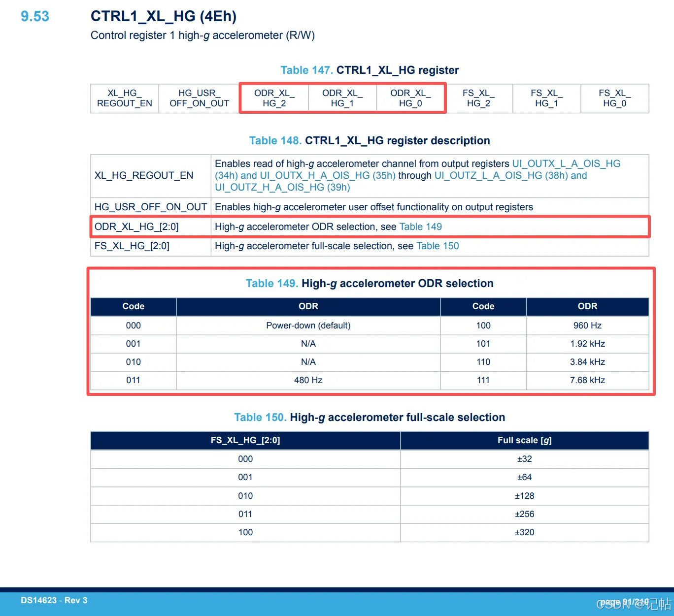Select subtitle "Control register 1 high-g accelerometer (R/W)"
Screen dimensions: 674x616
coord(202,35)
